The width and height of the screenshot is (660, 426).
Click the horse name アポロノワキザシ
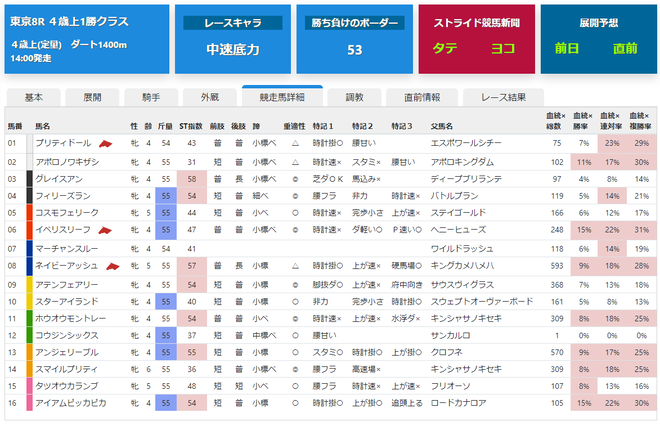67,162
